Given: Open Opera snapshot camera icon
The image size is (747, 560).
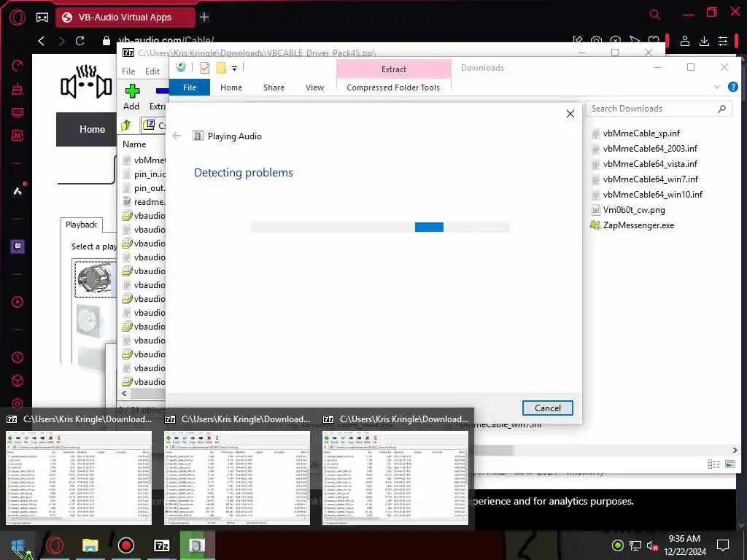Looking at the screenshot, I should tap(596, 41).
